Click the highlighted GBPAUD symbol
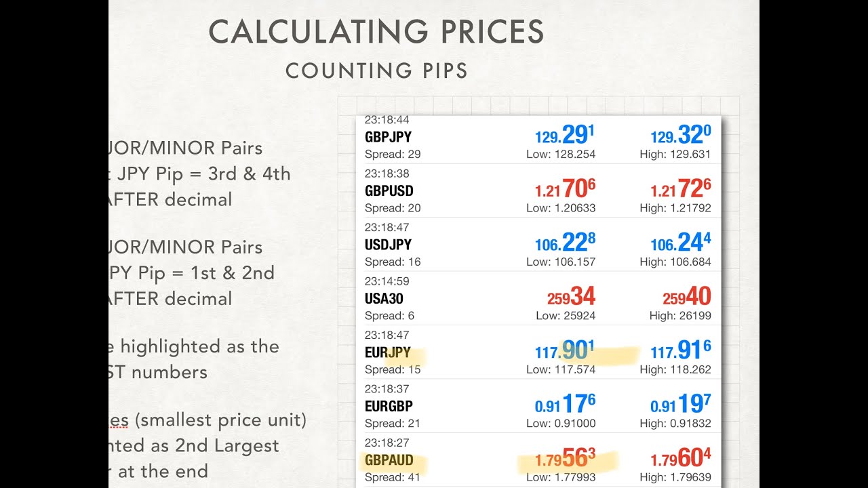 [389, 461]
